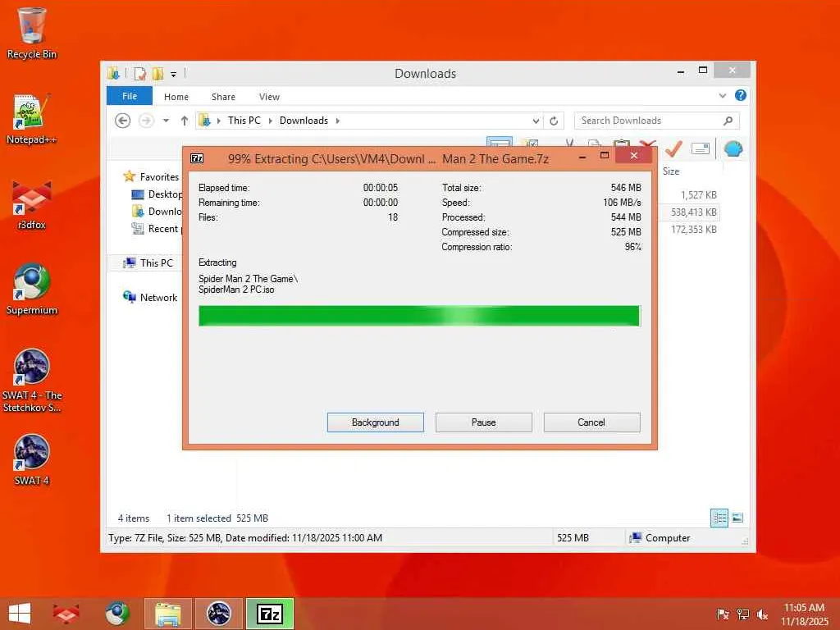Open the Windows Start button
Image resolution: width=840 pixels, height=630 pixels.
20,614
